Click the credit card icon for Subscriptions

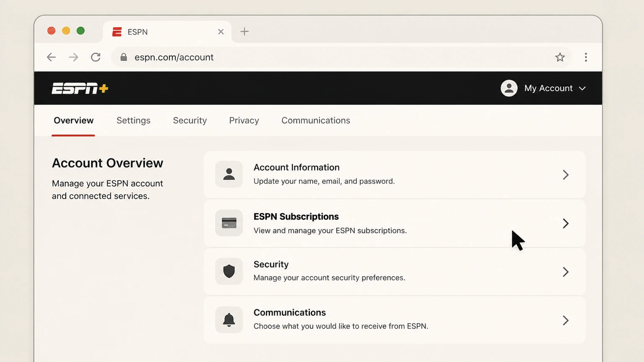pos(229,223)
